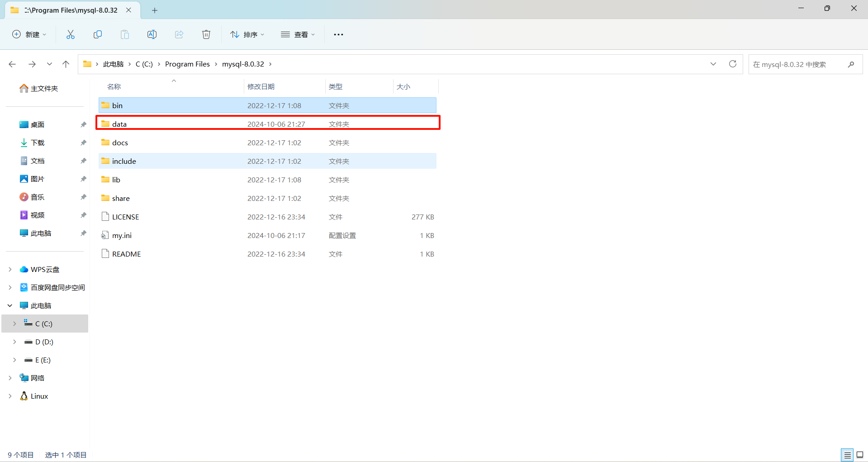Viewport: 868px width, 462px height.
Task: Open the 排序 sort dropdown
Action: 247,34
